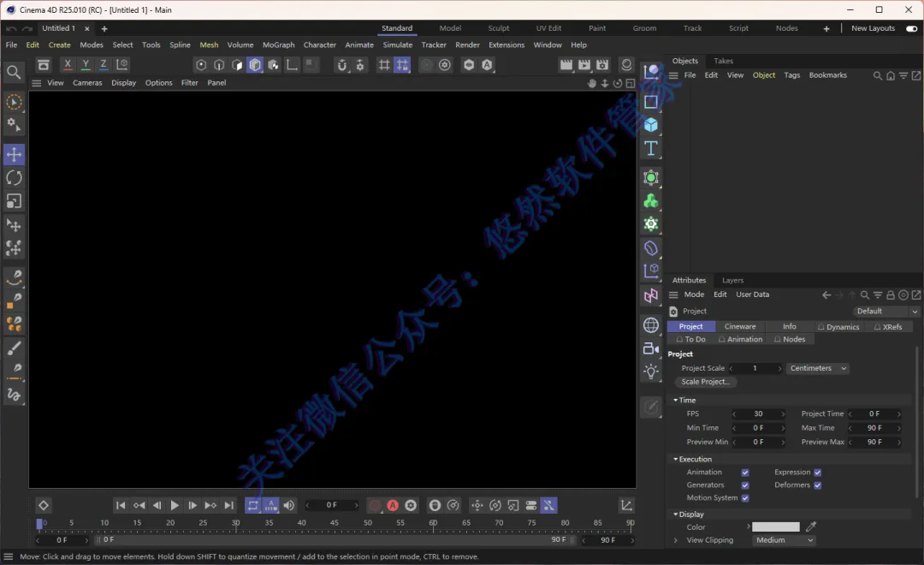Uncheck the Generators checkbox
The height and width of the screenshot is (565, 924).
click(745, 485)
